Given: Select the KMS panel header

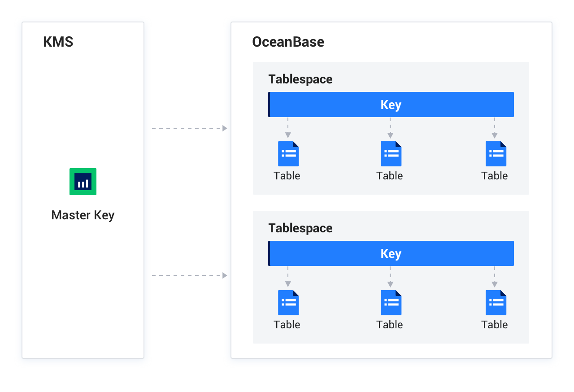Looking at the screenshot, I should coord(58,42).
